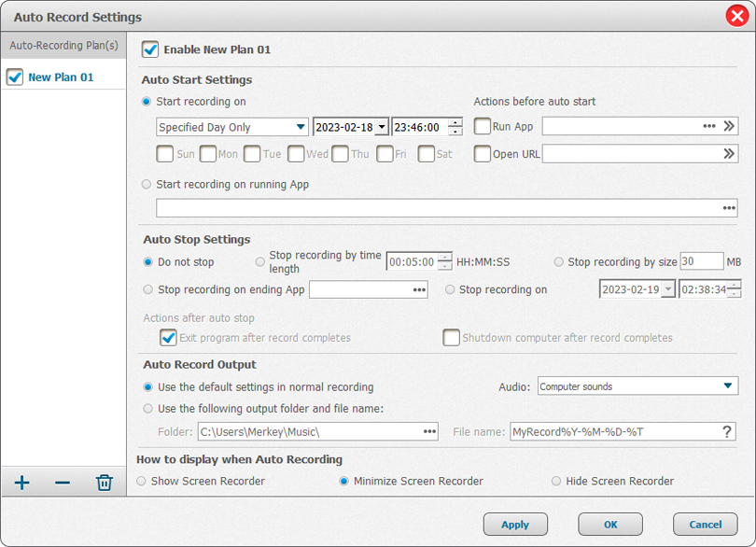756x547 pixels.
Task: Browse for output folder via dots icon
Action: [x=429, y=431]
